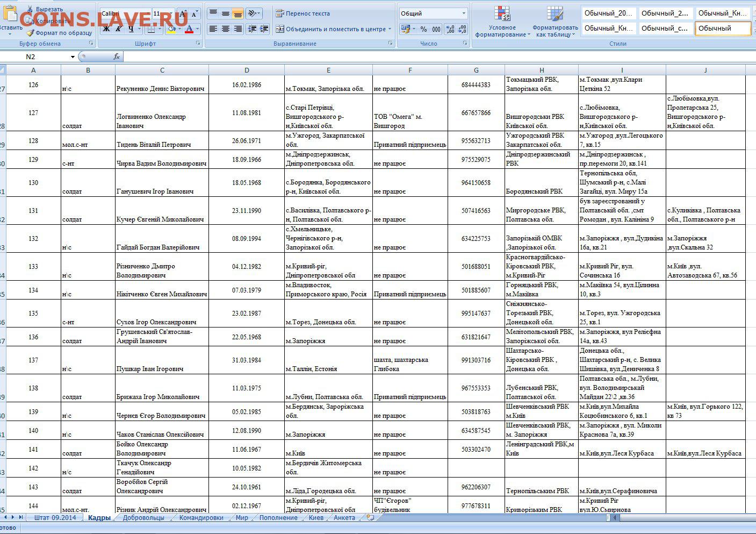Open Условное форматирование menu
Image resolution: width=756 pixels, height=534 pixels.
502,23
